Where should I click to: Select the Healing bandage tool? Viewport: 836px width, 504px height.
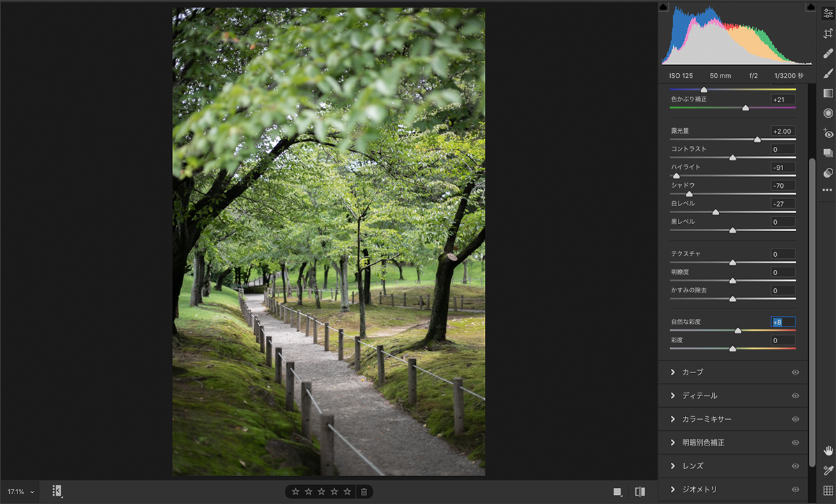pyautogui.click(x=828, y=54)
